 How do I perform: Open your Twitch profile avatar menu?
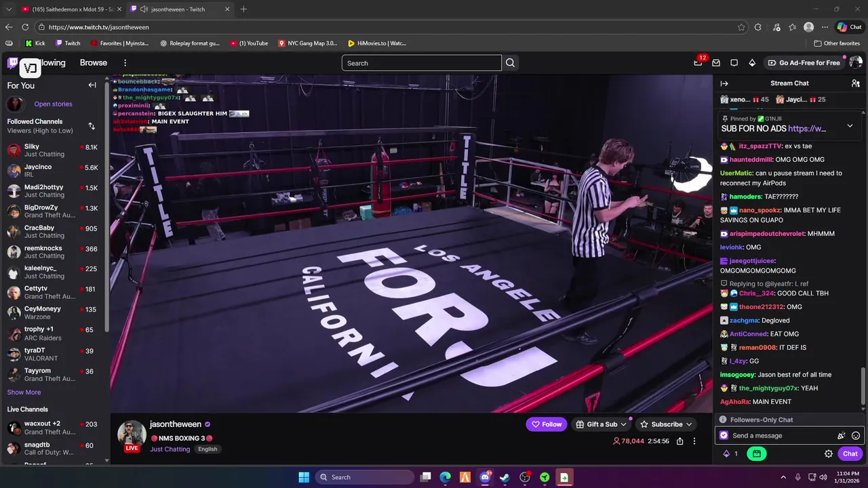coord(856,62)
